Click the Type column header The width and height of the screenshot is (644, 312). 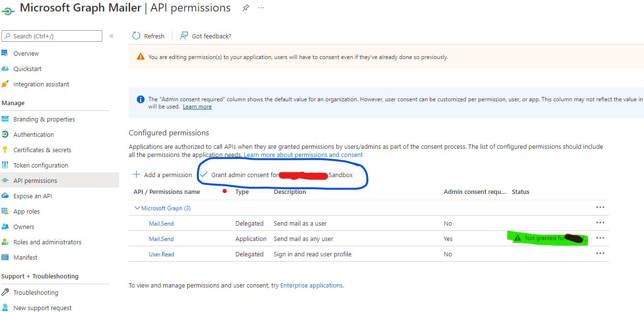[242, 192]
